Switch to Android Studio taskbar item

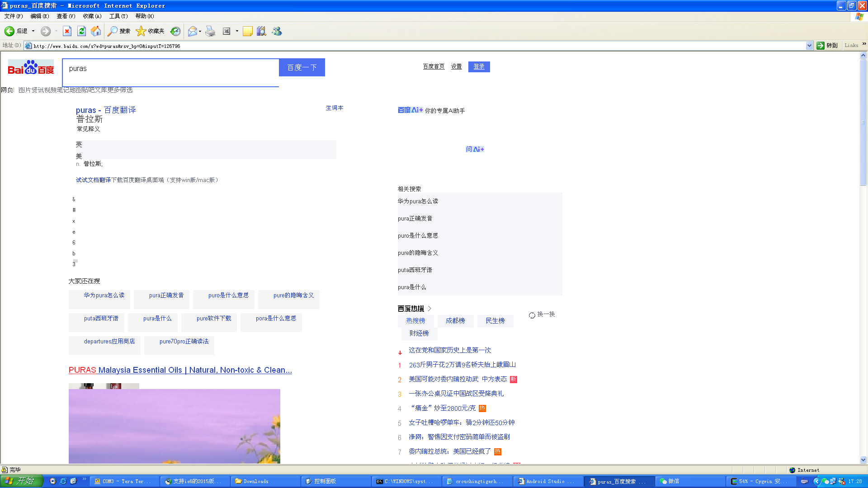pos(548,481)
